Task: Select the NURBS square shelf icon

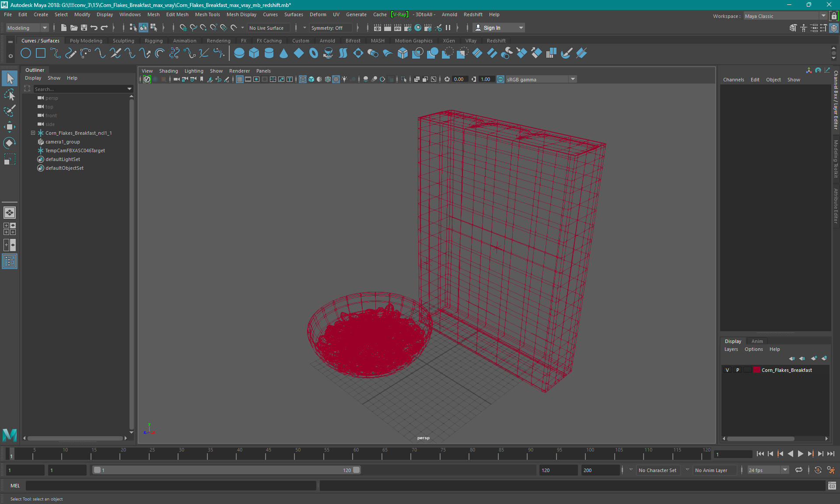Action: coord(41,53)
